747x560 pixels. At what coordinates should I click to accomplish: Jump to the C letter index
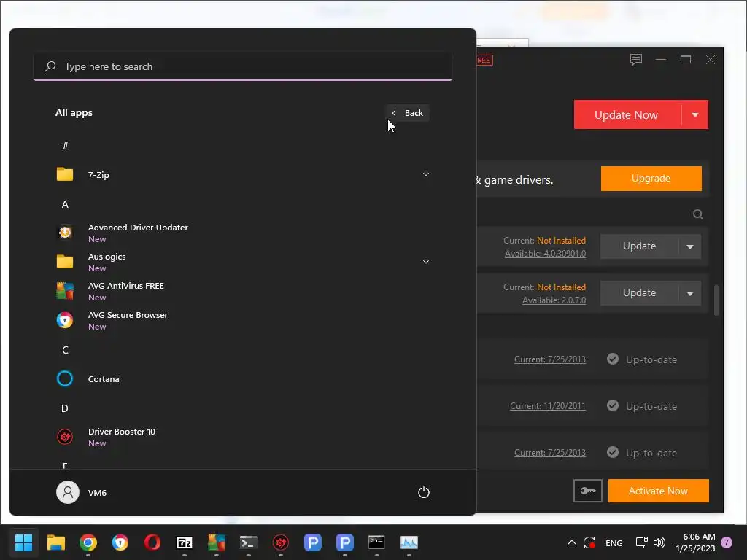[x=65, y=350]
